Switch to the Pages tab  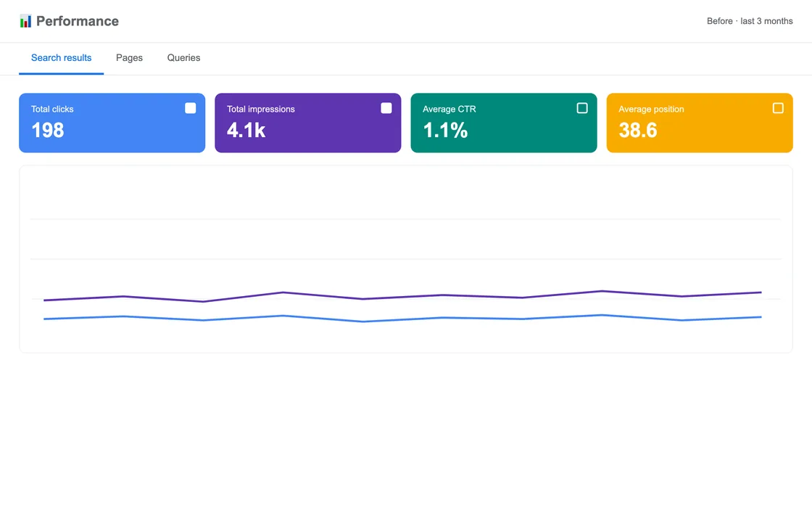[129, 58]
